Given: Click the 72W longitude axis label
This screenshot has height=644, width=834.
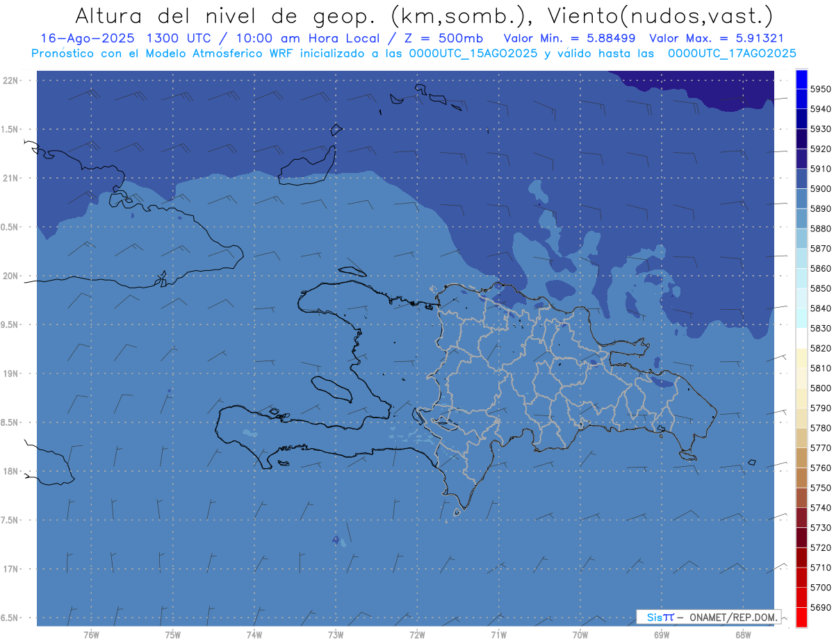Looking at the screenshot, I should pyautogui.click(x=417, y=634).
